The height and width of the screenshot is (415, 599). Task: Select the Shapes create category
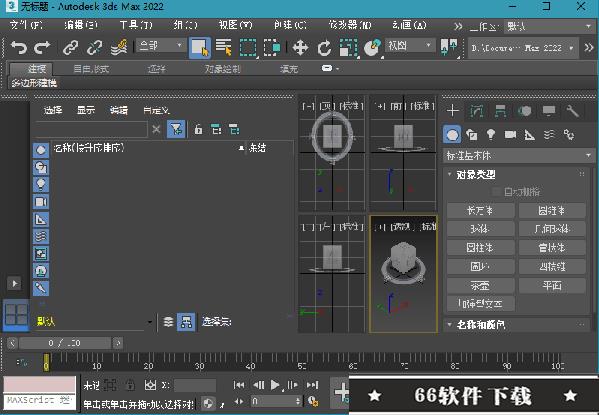472,135
